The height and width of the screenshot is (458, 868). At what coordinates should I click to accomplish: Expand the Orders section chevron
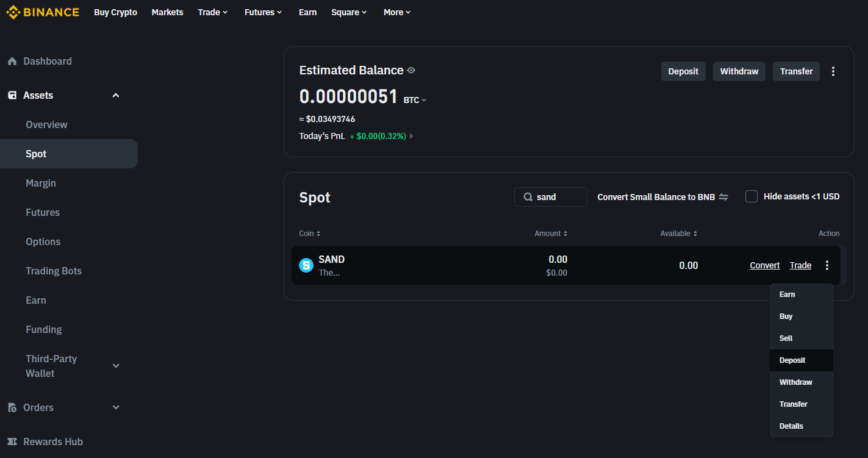[x=116, y=407]
